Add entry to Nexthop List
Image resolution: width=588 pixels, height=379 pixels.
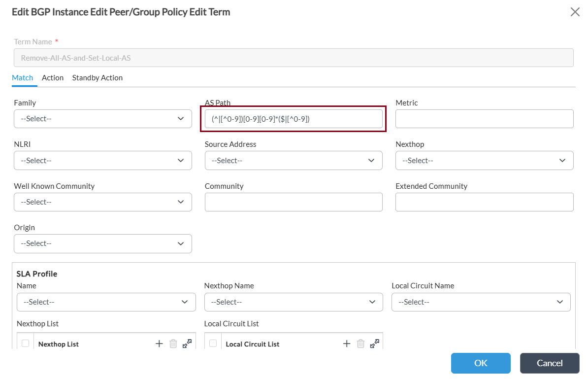pyautogui.click(x=159, y=344)
